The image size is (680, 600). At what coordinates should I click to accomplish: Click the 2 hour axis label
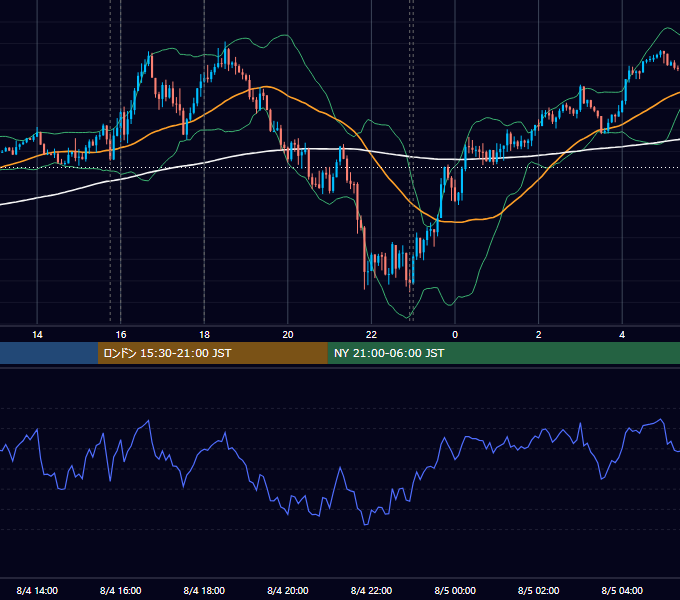pos(539,335)
